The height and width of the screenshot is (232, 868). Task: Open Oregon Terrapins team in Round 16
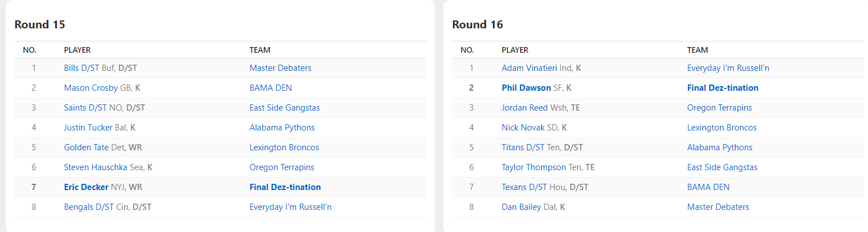pyautogui.click(x=719, y=108)
